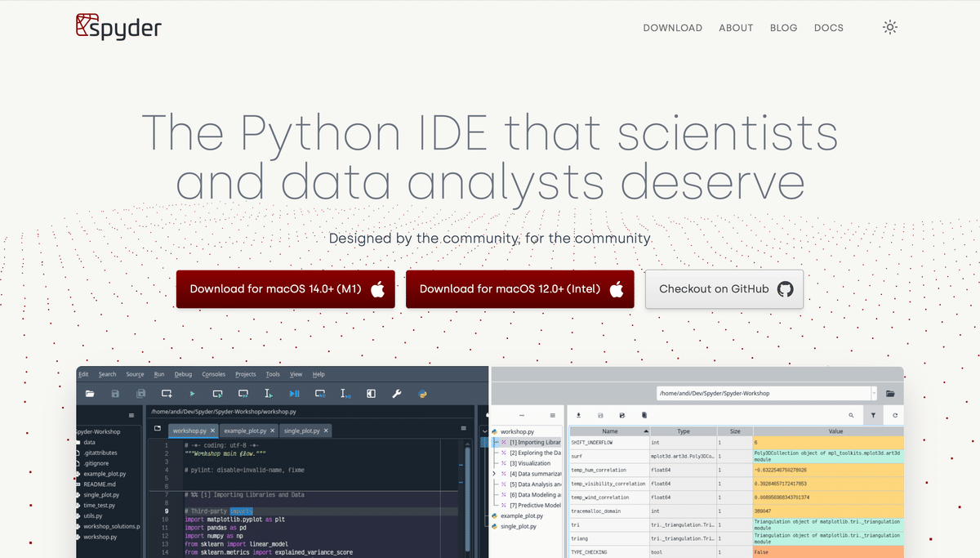Open the PYTHONPATH manager Python icon
Viewport: 980px width, 558px height.
423,394
